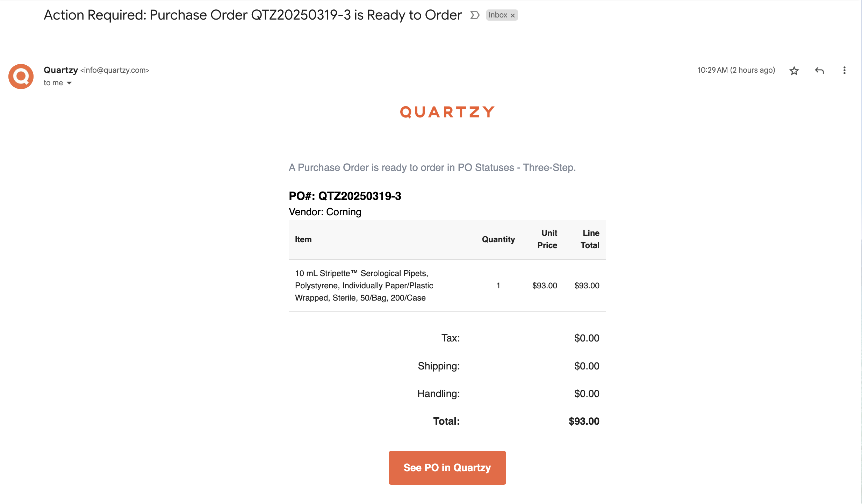Click the PO# QTZ20250319-3 heading
The image size is (862, 504).
tap(345, 196)
